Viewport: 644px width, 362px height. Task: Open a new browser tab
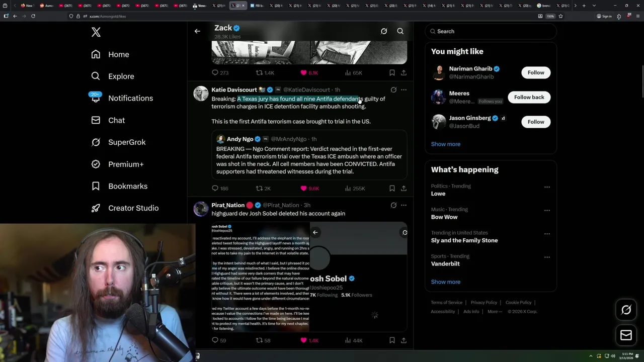coord(584,6)
